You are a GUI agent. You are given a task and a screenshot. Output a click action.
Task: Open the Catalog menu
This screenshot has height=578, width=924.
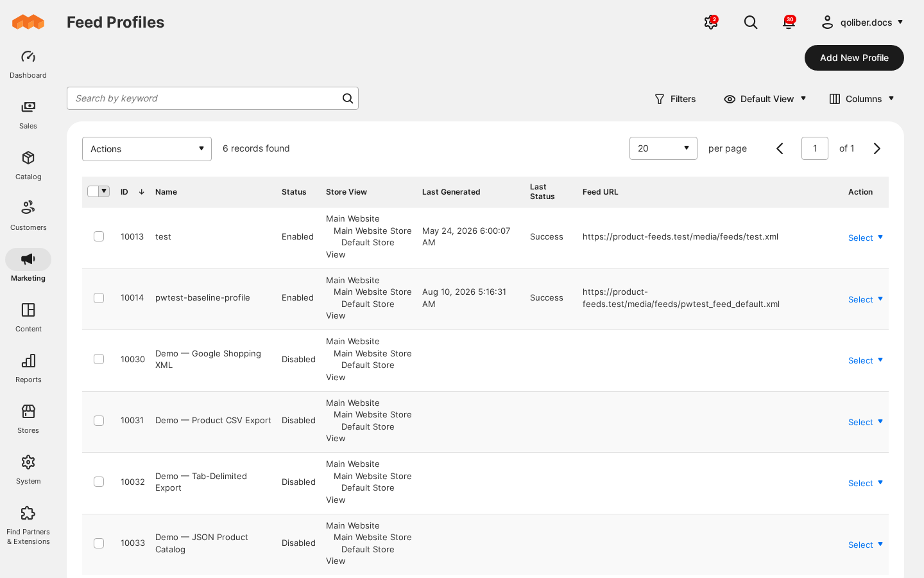point(28,166)
